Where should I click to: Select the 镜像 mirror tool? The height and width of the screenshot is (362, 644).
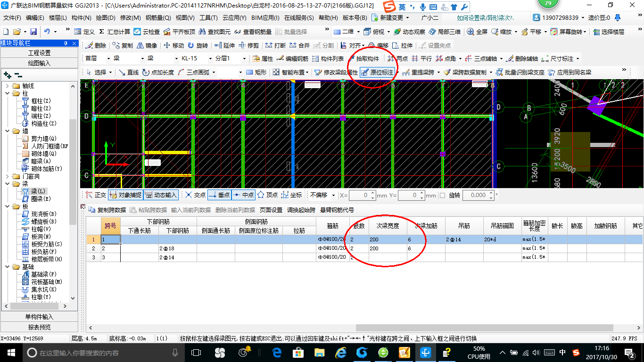[x=147, y=45]
